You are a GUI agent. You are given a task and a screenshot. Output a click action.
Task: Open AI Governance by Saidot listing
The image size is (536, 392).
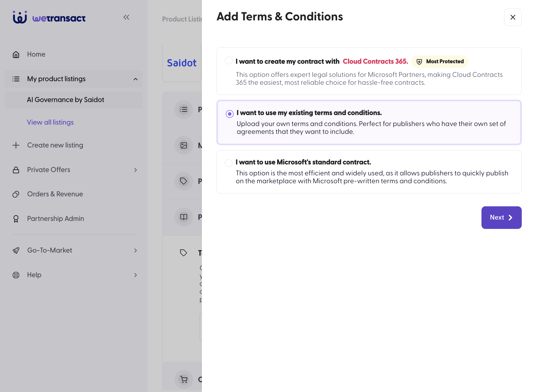coord(74,100)
